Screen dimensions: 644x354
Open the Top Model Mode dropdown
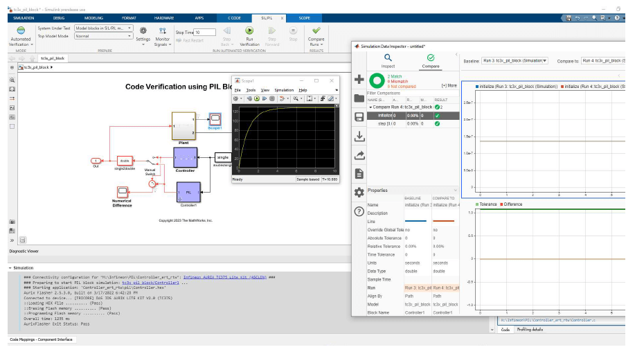(x=103, y=36)
